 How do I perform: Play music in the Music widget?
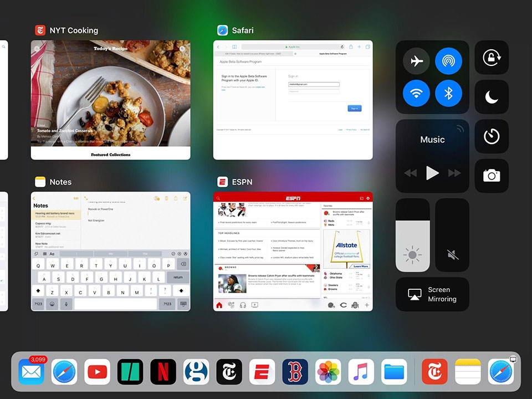[432, 173]
